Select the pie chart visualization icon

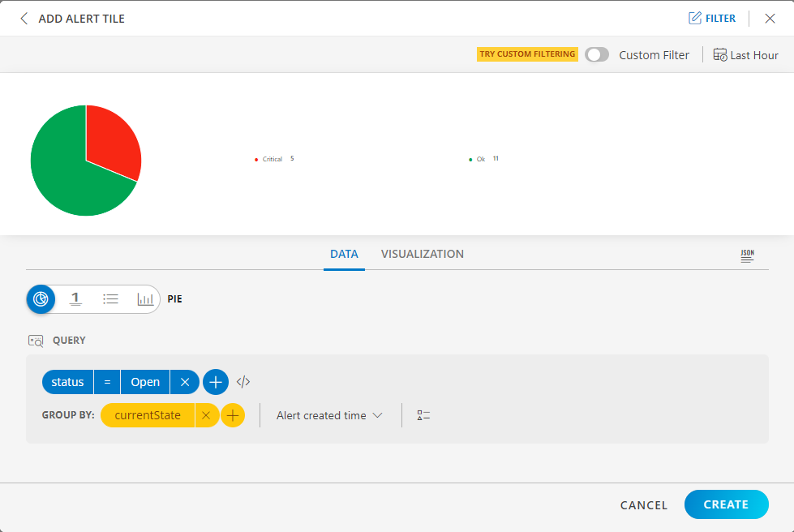[41, 299]
